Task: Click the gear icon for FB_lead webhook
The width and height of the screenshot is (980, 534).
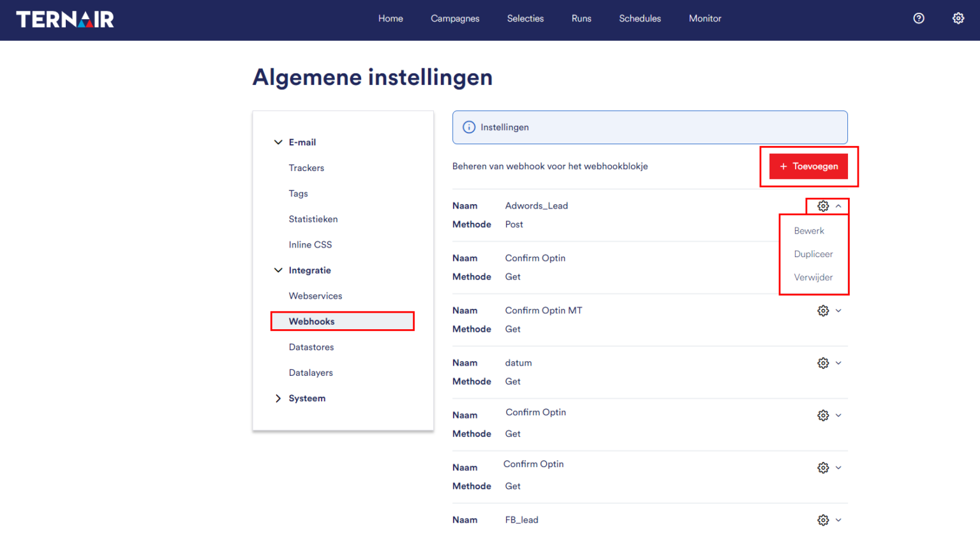Action: 823,520
